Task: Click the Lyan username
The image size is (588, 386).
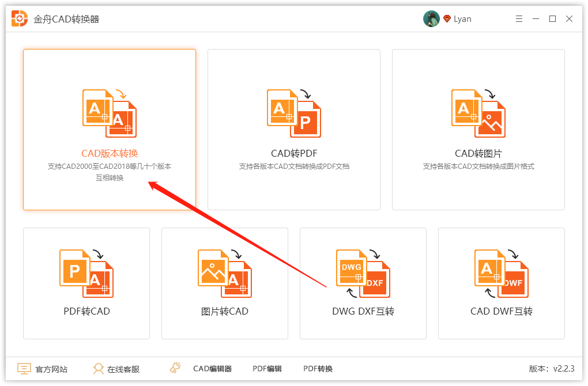Action: click(x=462, y=19)
